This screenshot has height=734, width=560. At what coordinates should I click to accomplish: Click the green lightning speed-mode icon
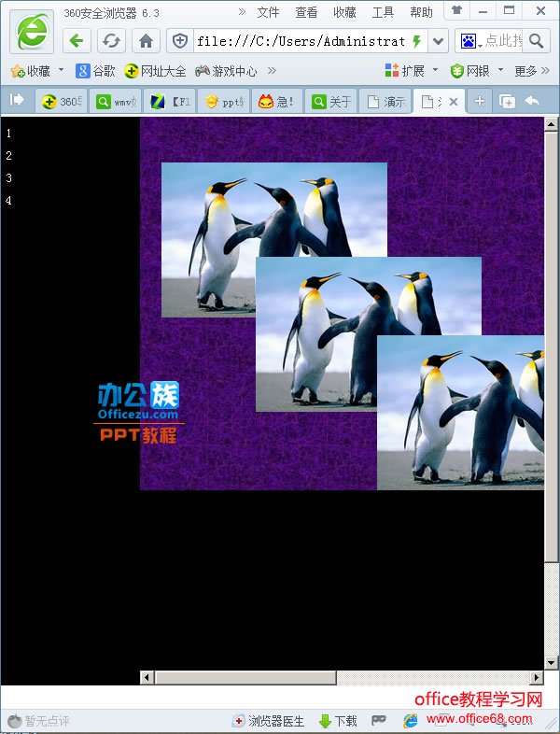pos(417,41)
